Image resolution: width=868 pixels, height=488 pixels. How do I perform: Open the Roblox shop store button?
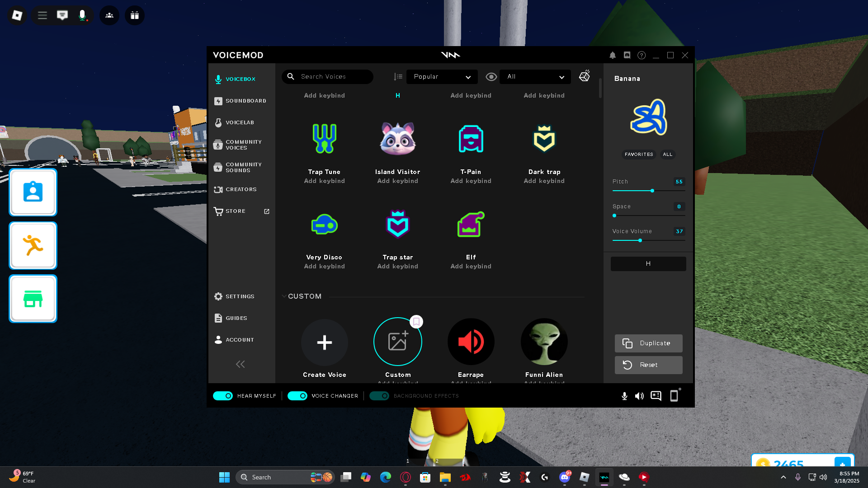33,299
